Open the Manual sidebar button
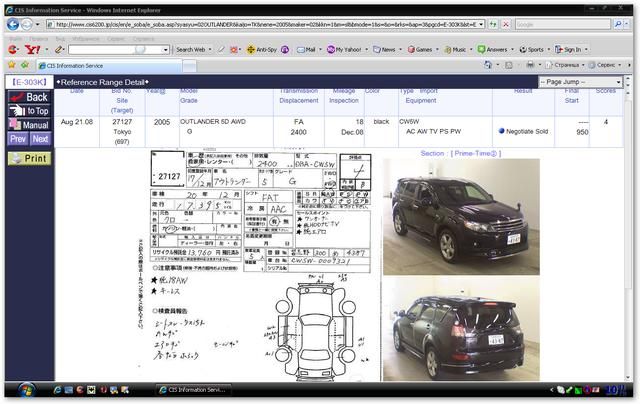 [x=29, y=125]
